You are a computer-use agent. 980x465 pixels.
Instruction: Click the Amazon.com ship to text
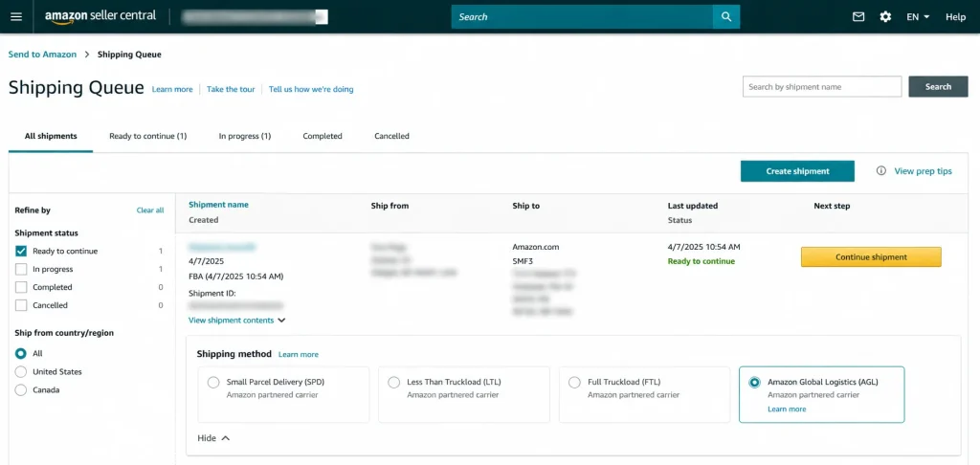pos(536,247)
